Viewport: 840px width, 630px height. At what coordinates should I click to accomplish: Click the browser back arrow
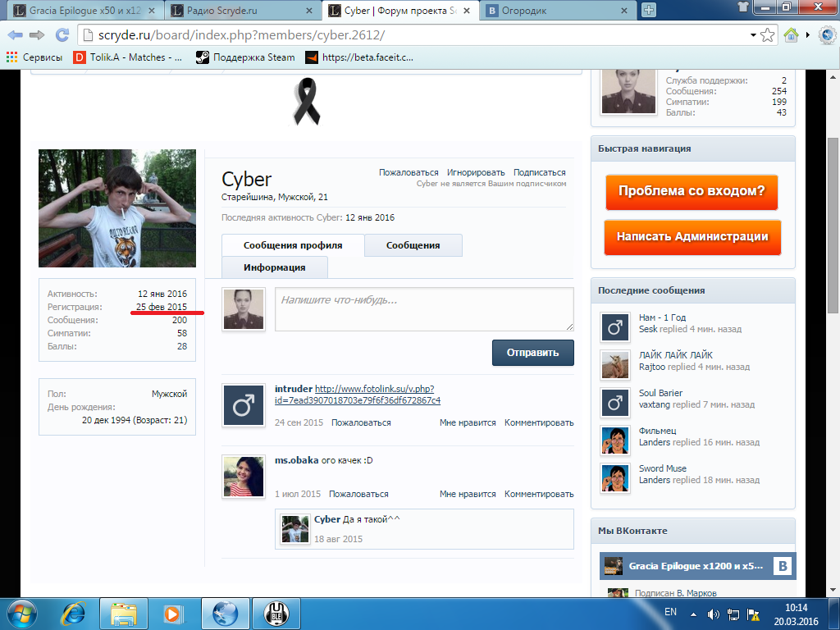tap(15, 35)
